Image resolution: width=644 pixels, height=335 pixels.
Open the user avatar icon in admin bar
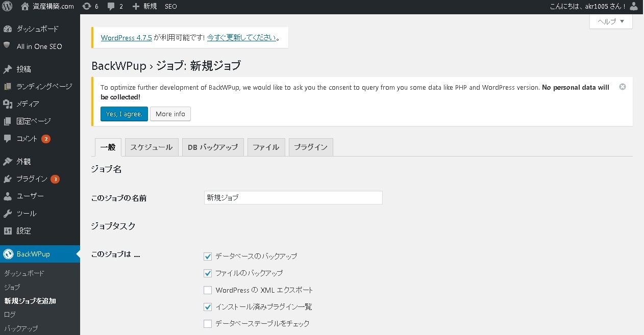[x=634, y=7]
